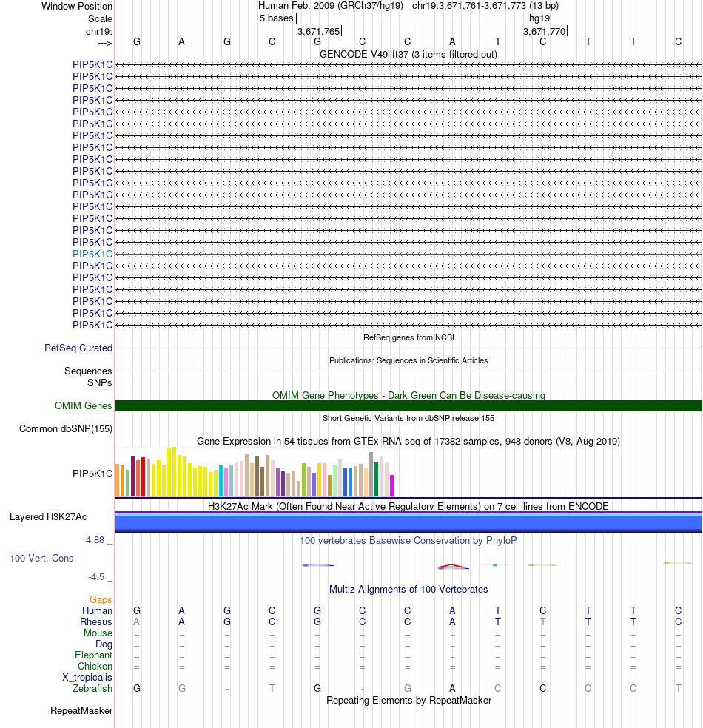Click the dark green OMIM gene bar

408,405
